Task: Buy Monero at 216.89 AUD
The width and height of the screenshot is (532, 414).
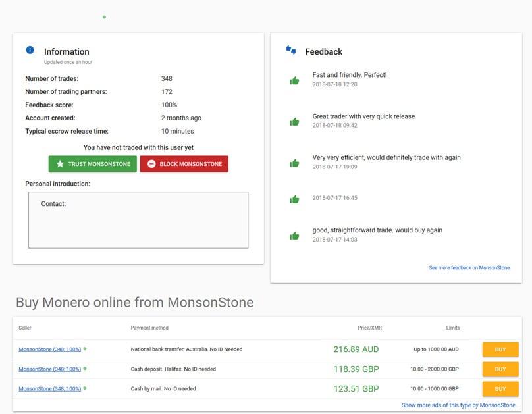Action: pyautogui.click(x=500, y=349)
